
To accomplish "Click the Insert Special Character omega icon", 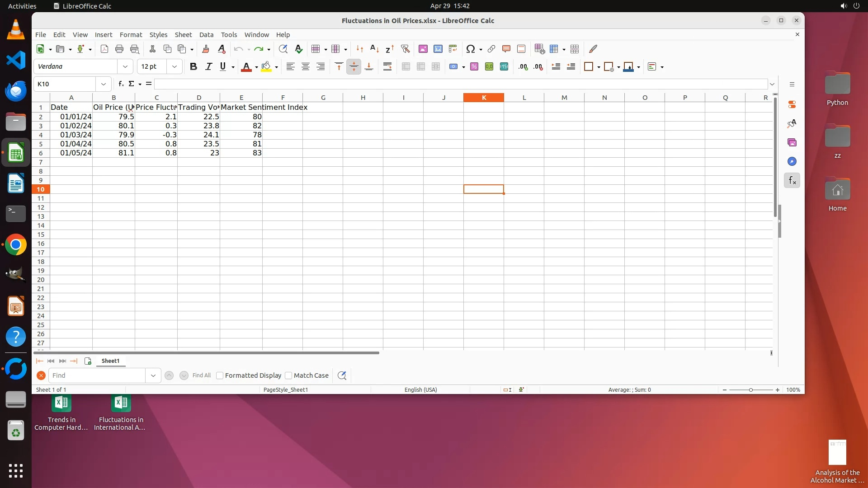I will (470, 49).
